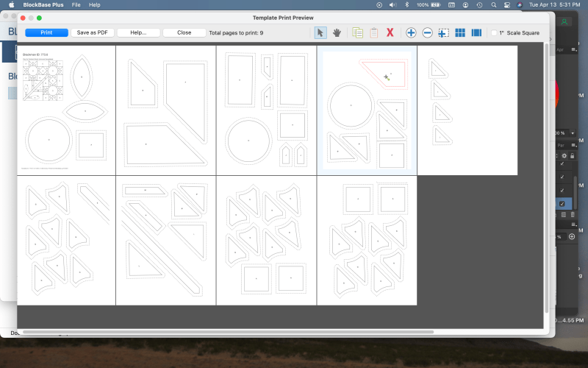This screenshot has width=588, height=368.
Task: Click the zoom-to-selection marquee icon
Action: tap(443, 33)
